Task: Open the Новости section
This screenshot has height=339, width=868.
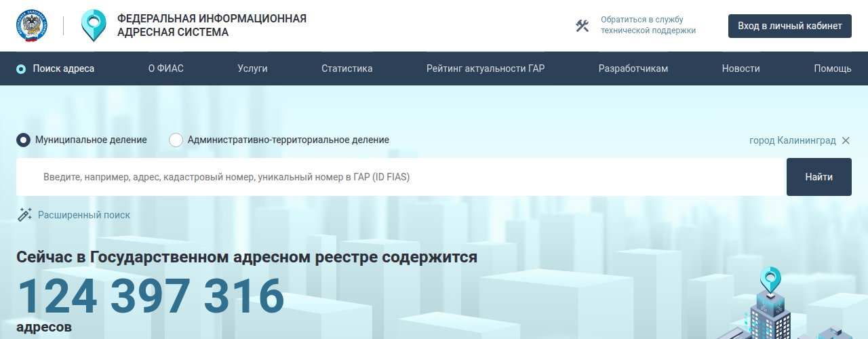Action: tap(741, 68)
